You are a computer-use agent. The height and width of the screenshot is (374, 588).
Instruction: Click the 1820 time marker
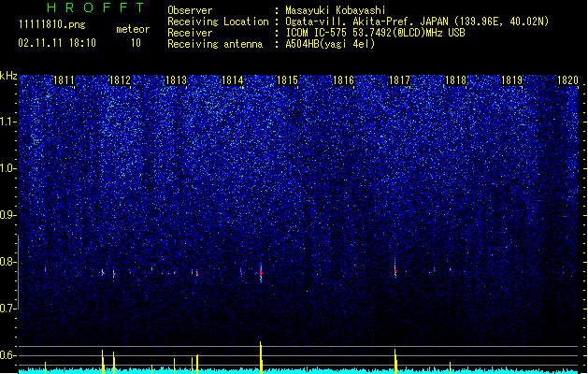coord(567,80)
